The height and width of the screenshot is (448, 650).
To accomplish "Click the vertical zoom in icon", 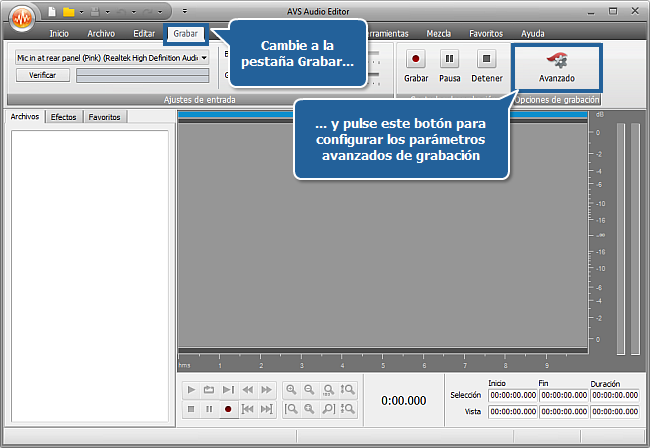I will [x=347, y=390].
